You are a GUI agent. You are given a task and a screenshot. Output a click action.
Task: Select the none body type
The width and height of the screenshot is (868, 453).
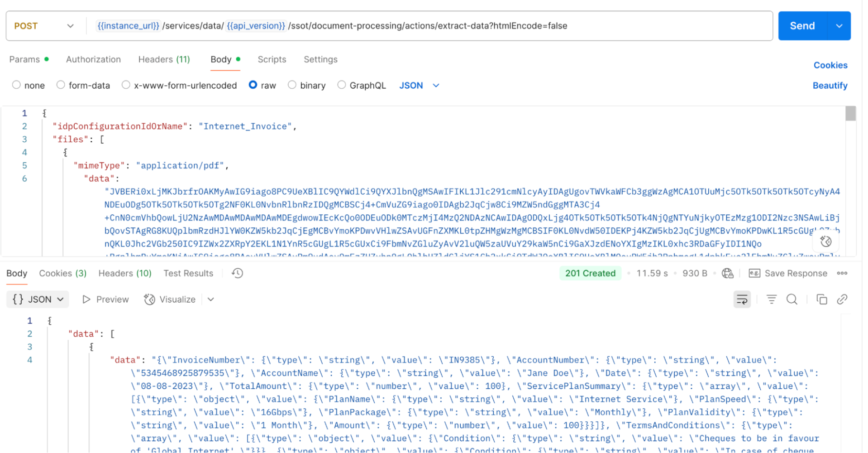tap(16, 85)
